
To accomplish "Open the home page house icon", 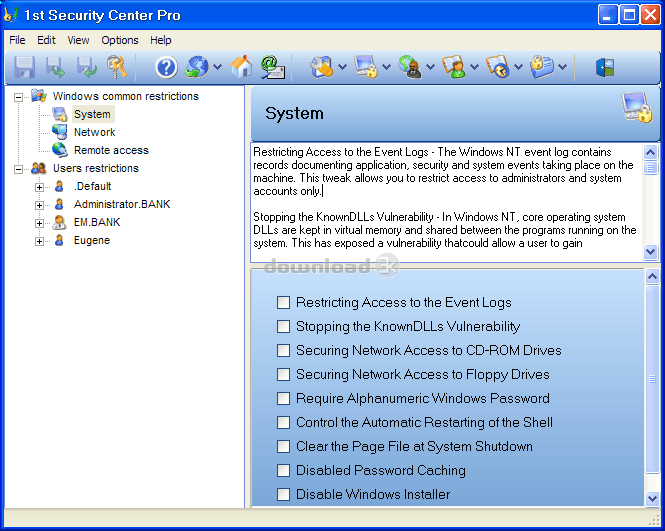I will [241, 67].
